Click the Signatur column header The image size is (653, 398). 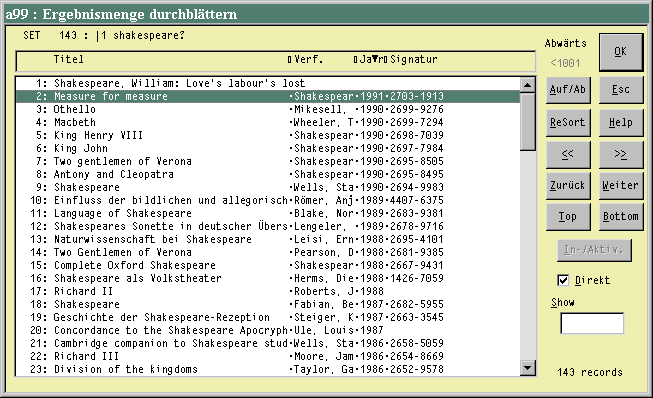[414, 60]
